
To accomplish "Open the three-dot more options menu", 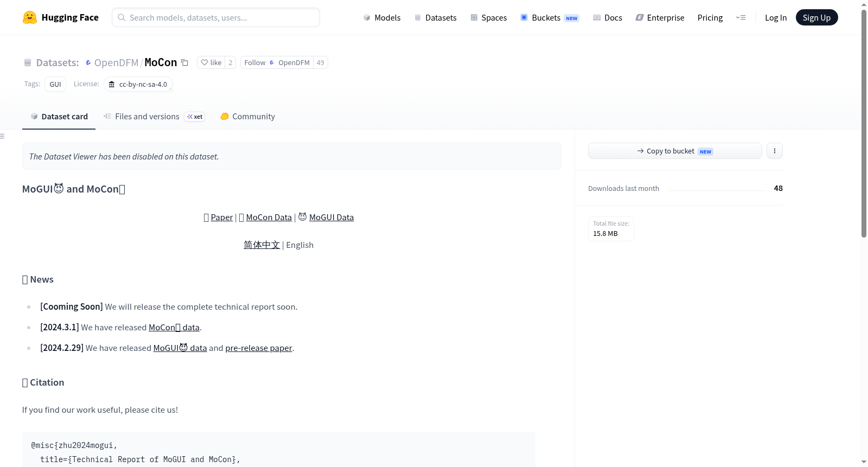I will tap(775, 151).
